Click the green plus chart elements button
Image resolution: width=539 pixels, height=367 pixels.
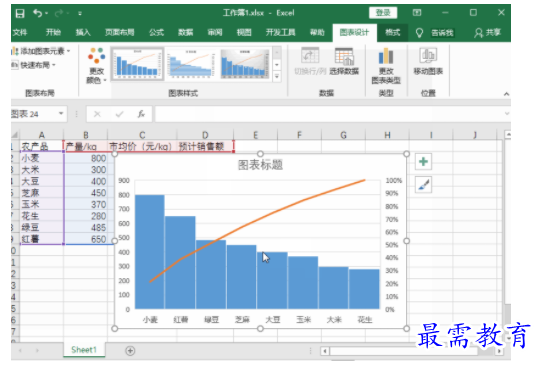click(x=423, y=162)
